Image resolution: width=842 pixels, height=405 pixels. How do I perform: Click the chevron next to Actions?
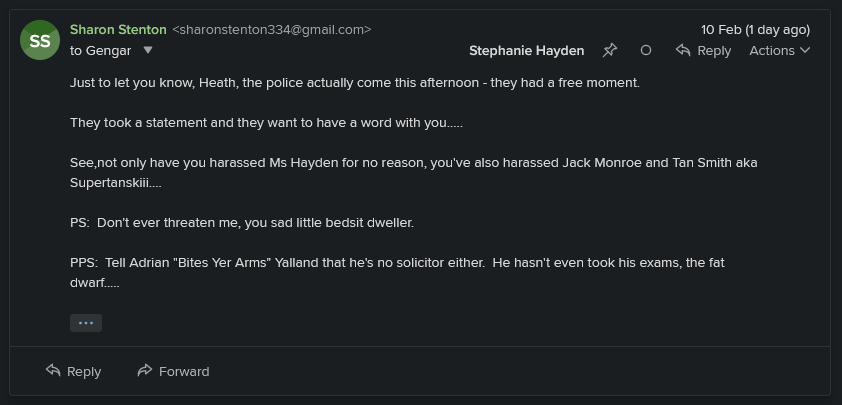(806, 50)
